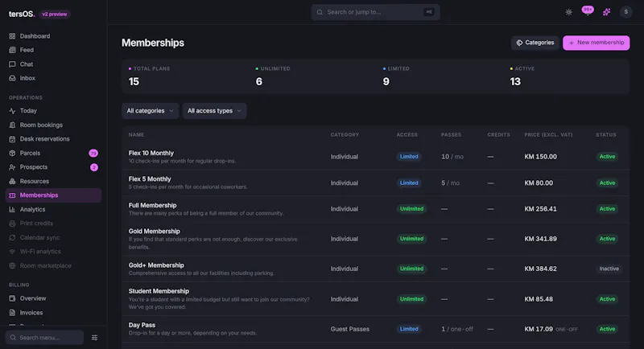The height and width of the screenshot is (349, 644).
Task: Open the Chat bubble icon
Action: 12,64
